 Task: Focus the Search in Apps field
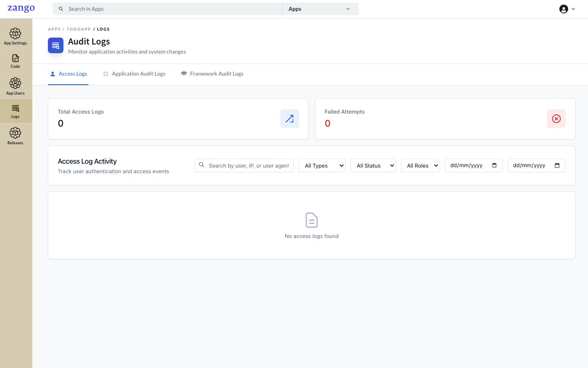click(168, 9)
